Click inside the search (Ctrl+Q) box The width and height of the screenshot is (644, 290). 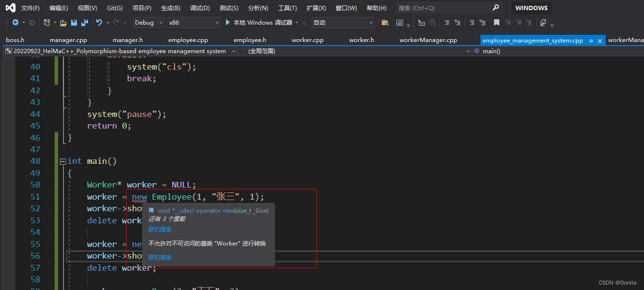(x=440, y=8)
